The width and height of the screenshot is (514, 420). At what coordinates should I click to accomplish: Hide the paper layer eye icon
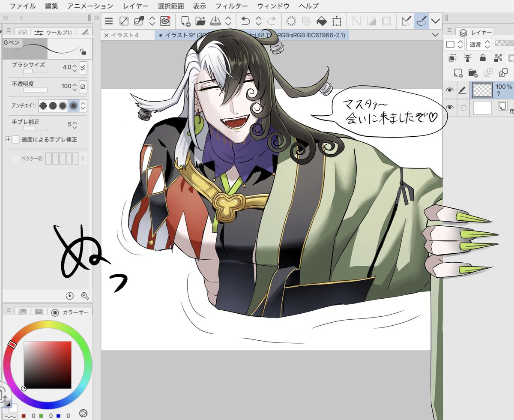[x=450, y=108]
